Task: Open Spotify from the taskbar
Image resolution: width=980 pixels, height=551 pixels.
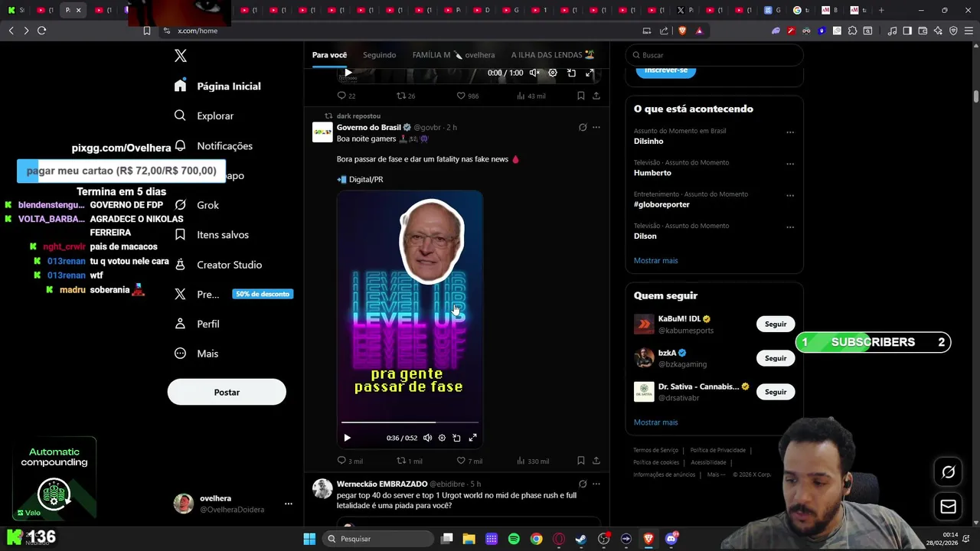Action: click(x=514, y=539)
